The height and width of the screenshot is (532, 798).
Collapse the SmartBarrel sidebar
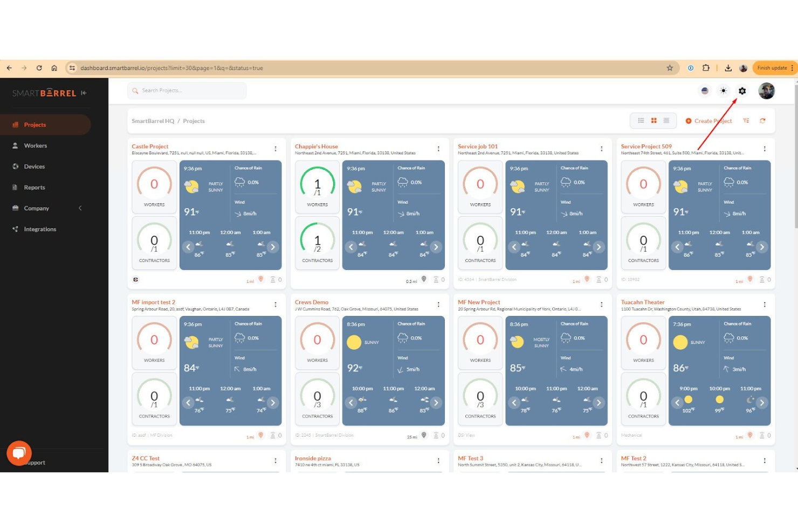[x=84, y=93]
